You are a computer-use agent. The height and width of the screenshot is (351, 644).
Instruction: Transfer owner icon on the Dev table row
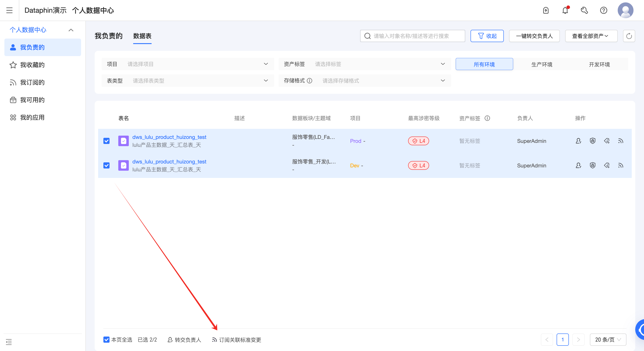click(578, 165)
